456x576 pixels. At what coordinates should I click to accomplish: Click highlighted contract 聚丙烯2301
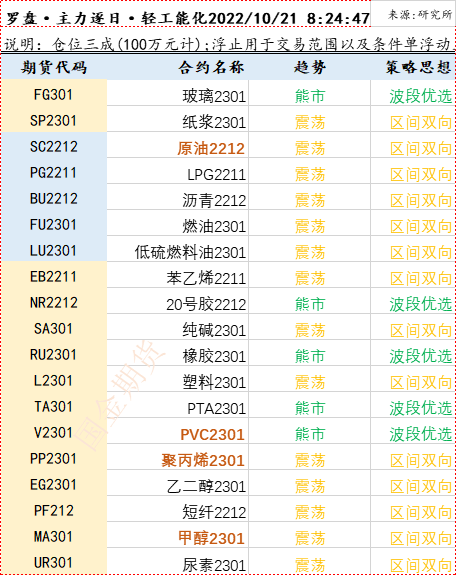[x=203, y=461]
